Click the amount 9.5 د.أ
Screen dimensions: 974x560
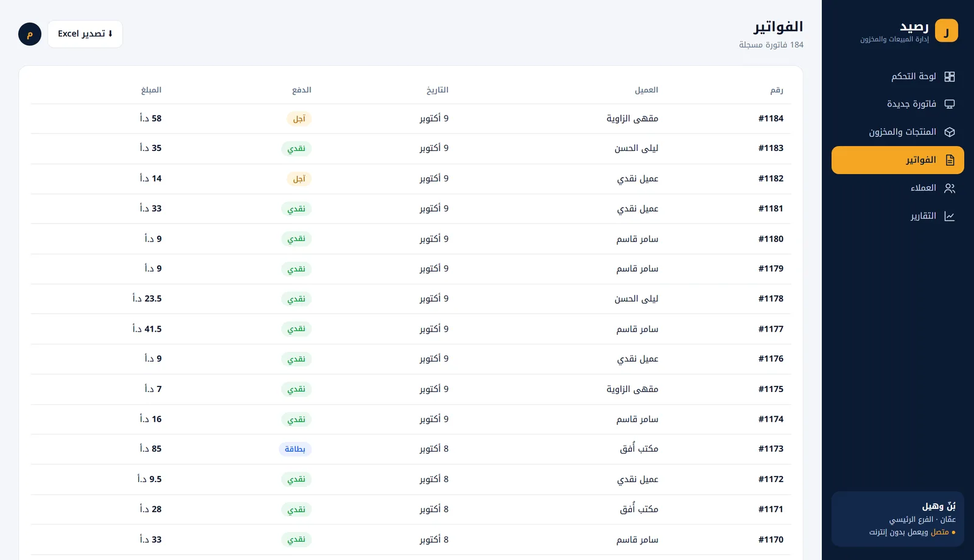coord(150,479)
